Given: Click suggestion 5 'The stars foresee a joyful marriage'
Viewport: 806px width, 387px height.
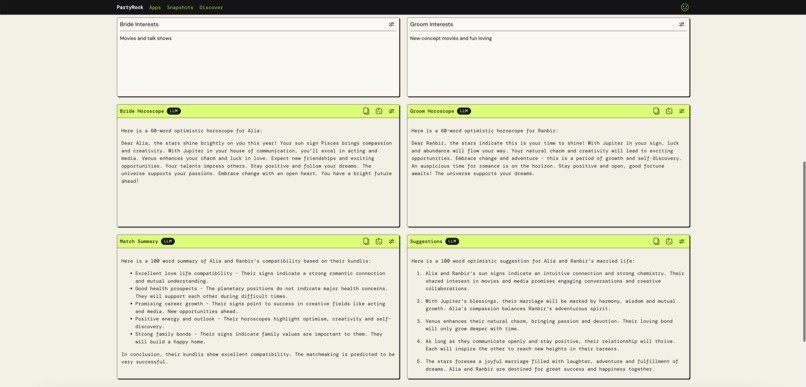Looking at the screenshot, I should tap(552, 365).
